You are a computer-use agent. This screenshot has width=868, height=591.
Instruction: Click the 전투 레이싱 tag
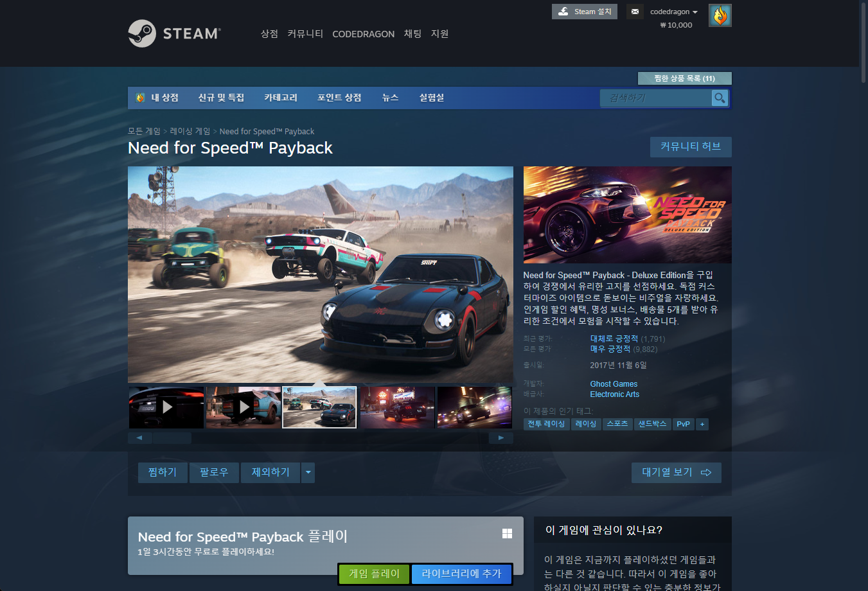tap(546, 424)
